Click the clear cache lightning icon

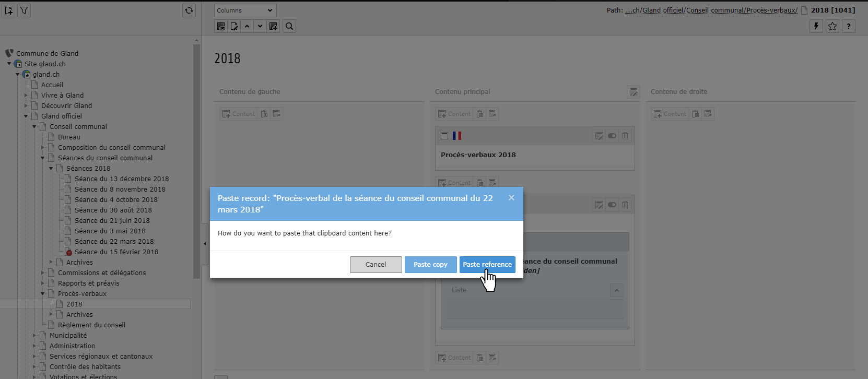tap(816, 26)
